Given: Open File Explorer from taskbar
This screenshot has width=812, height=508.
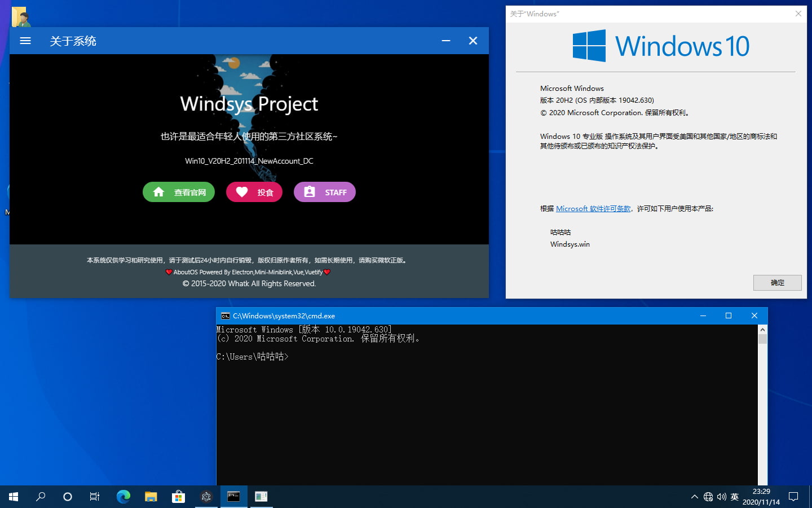Looking at the screenshot, I should tap(151, 497).
